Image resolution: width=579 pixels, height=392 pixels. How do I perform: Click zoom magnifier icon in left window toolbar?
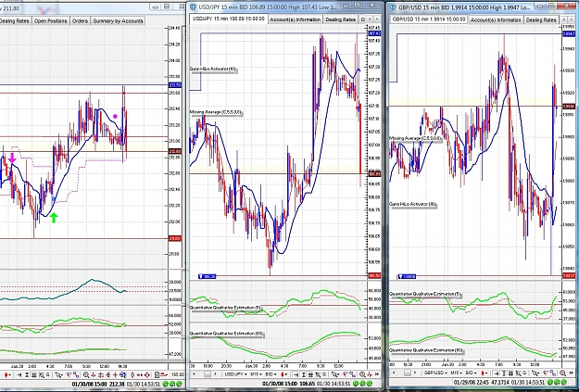point(86,375)
